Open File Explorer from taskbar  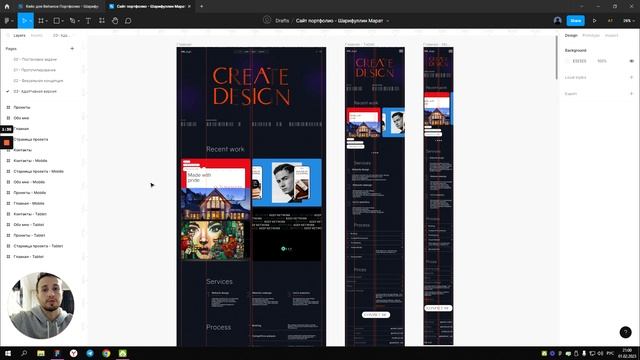[41, 353]
